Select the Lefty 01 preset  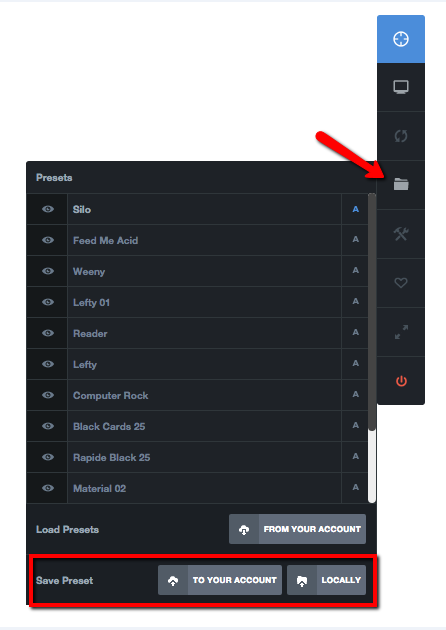coord(205,302)
